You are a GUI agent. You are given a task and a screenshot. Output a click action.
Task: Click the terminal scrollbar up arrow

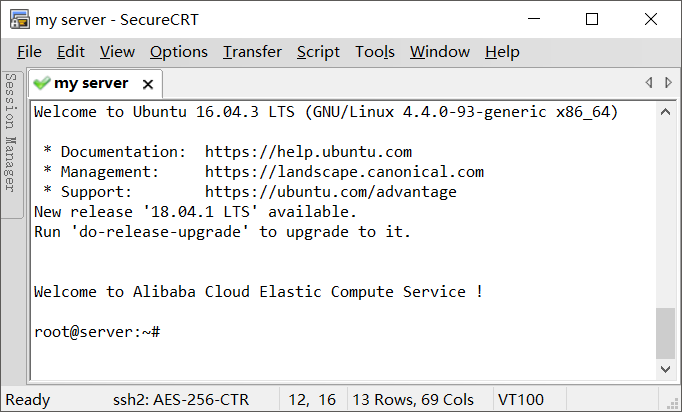[665, 112]
